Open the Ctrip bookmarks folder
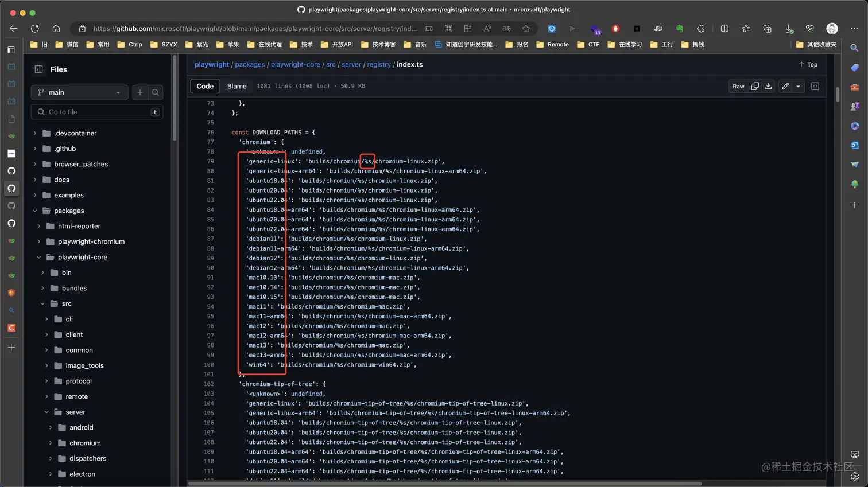This screenshot has height=487, width=868. pos(130,44)
